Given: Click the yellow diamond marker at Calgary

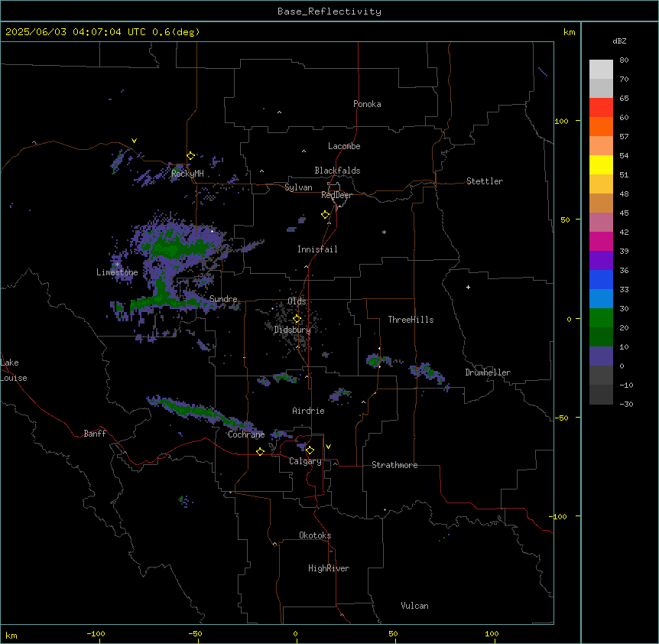Looking at the screenshot, I should pos(310,450).
